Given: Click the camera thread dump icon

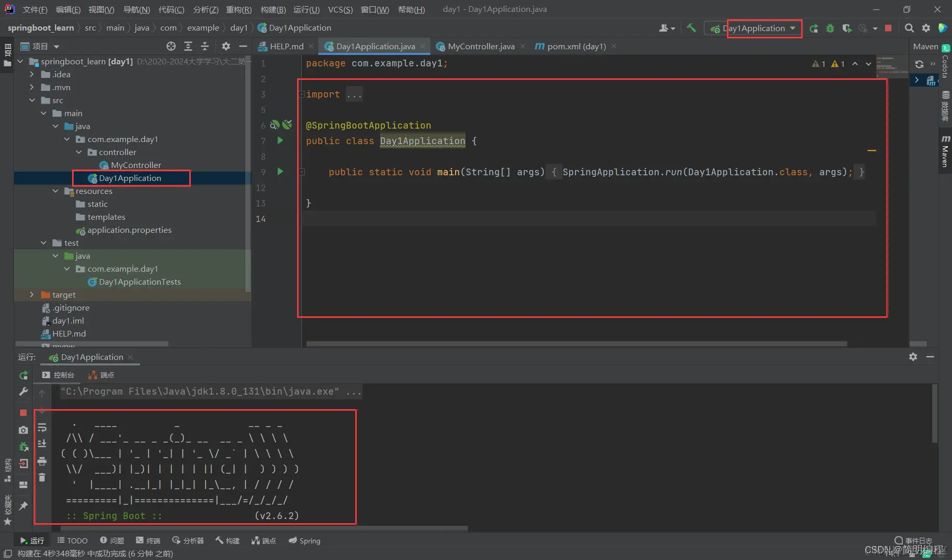Looking at the screenshot, I should pyautogui.click(x=23, y=430).
